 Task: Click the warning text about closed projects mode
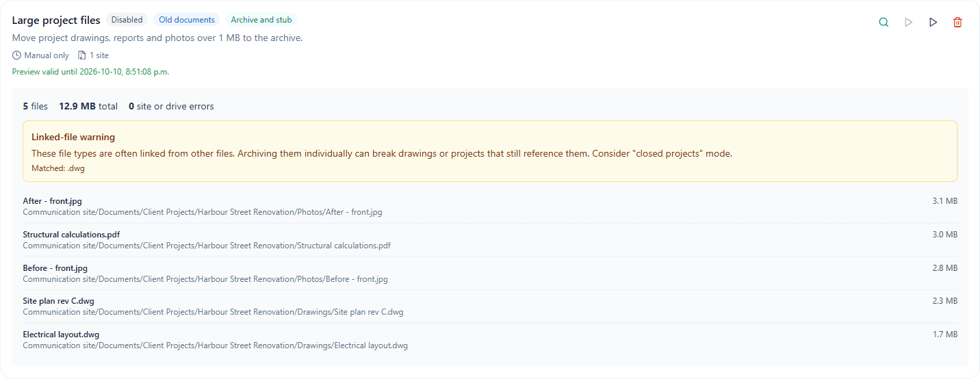[382, 154]
